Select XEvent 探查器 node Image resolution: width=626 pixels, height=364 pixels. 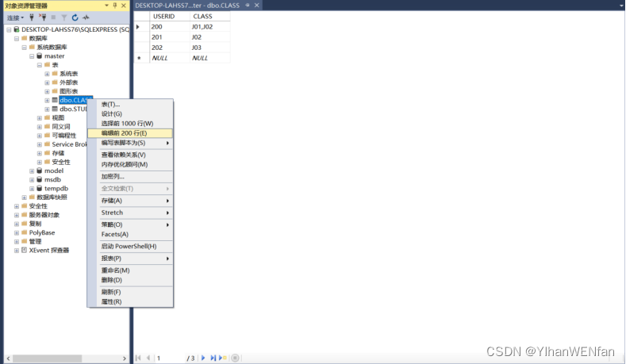(x=48, y=251)
